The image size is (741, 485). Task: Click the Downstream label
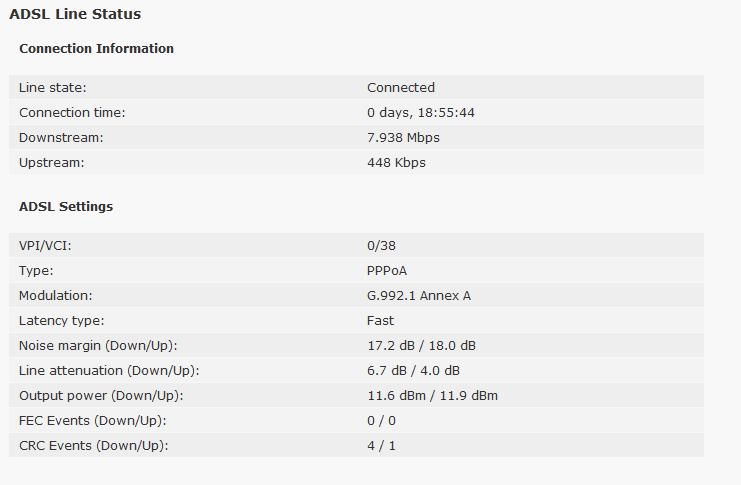(61, 138)
